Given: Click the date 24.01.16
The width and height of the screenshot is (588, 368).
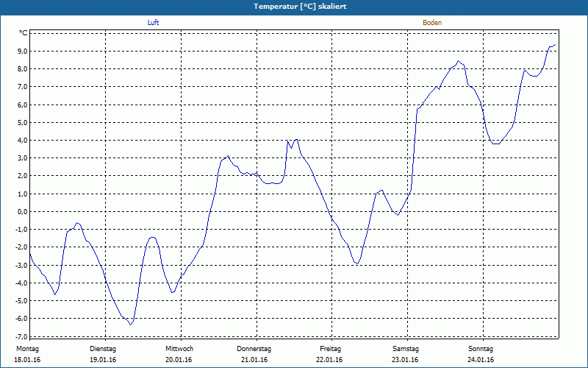Looking at the screenshot, I should click(481, 360).
